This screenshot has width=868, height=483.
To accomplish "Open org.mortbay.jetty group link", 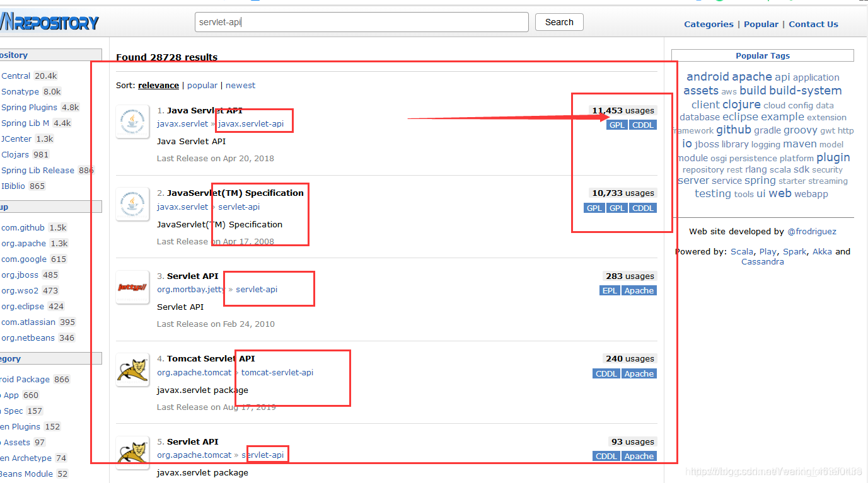I will point(191,289).
